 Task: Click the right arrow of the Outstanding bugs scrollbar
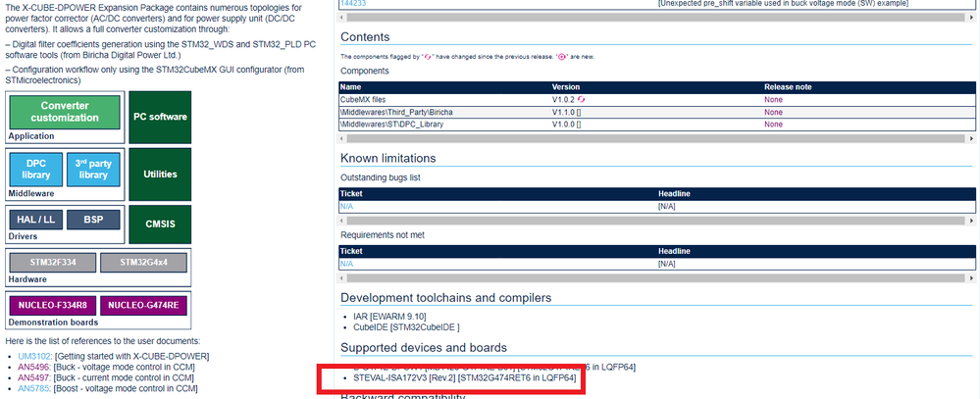[x=972, y=221]
